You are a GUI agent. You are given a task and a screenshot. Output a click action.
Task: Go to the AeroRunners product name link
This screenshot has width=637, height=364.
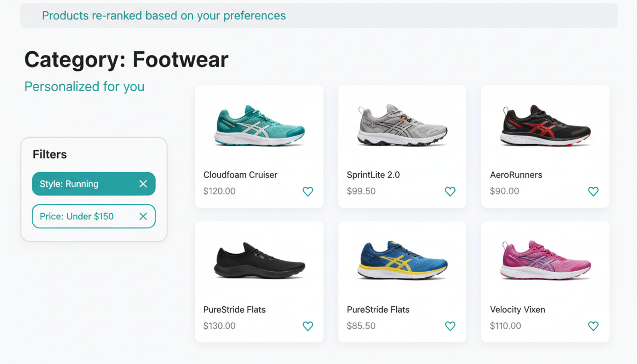[516, 175]
